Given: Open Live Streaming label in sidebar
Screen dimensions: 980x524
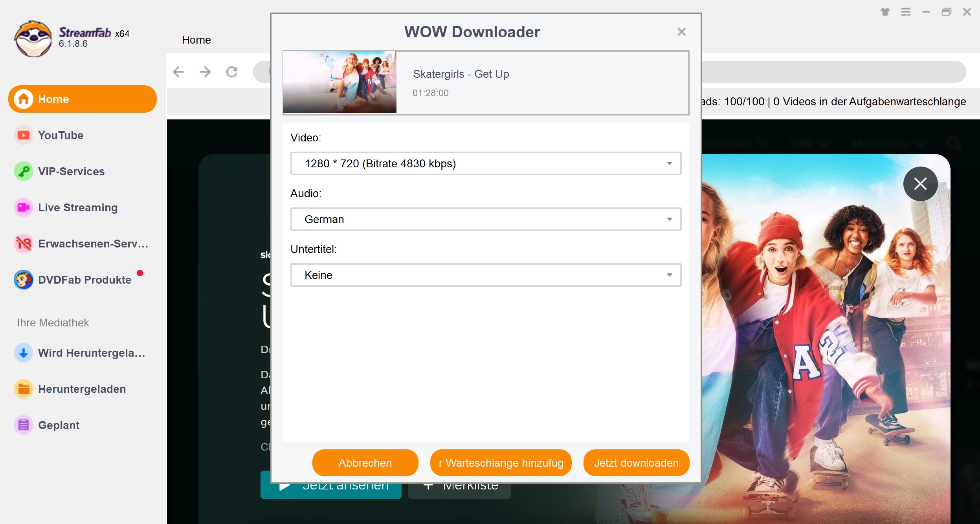Looking at the screenshot, I should click(x=78, y=207).
